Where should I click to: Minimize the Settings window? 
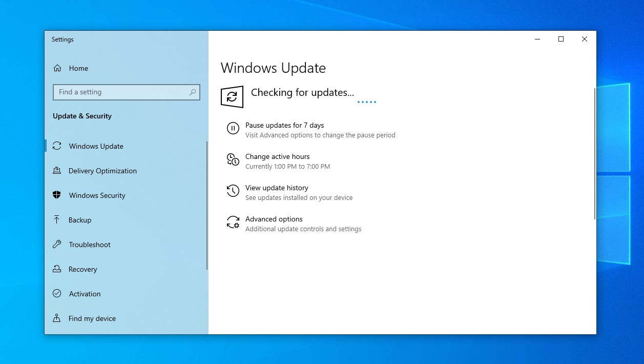click(x=537, y=39)
